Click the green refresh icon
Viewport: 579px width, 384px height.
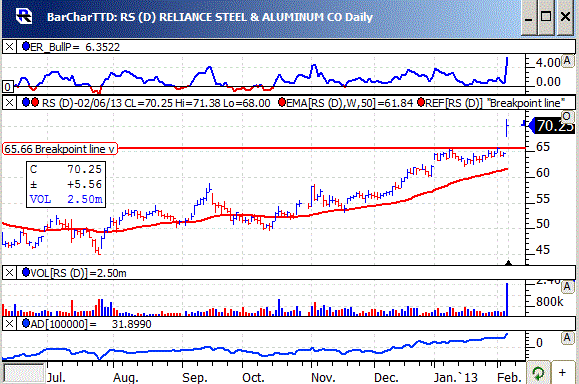coord(538,373)
